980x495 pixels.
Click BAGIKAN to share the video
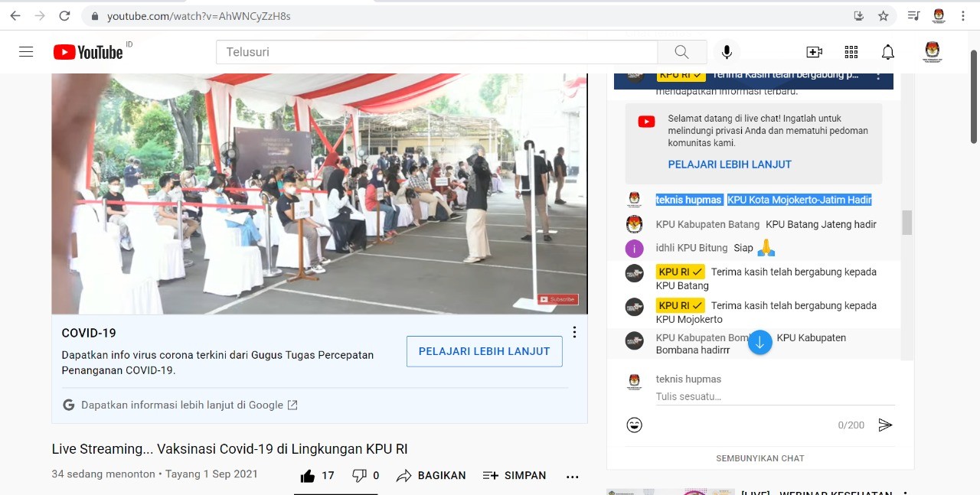[x=431, y=476]
